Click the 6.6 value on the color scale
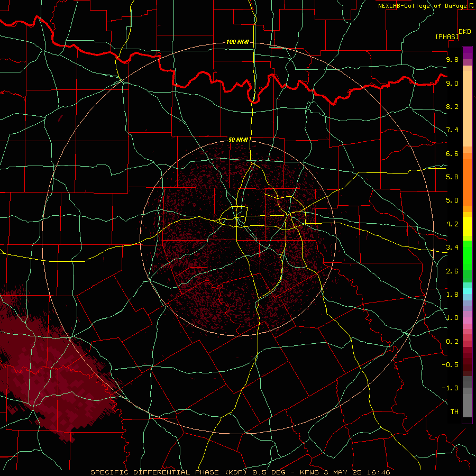This screenshot has width=476, height=476. pos(452,153)
